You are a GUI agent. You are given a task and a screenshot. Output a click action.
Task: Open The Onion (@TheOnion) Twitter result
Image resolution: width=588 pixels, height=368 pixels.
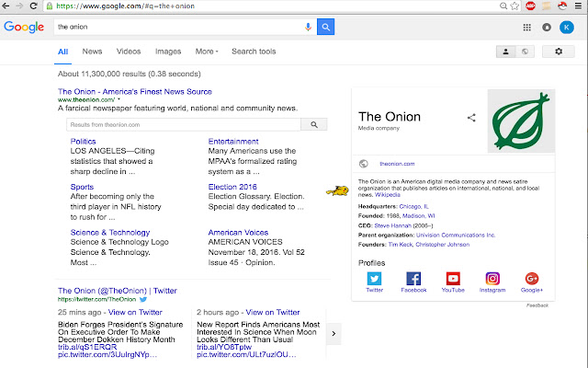(x=118, y=291)
